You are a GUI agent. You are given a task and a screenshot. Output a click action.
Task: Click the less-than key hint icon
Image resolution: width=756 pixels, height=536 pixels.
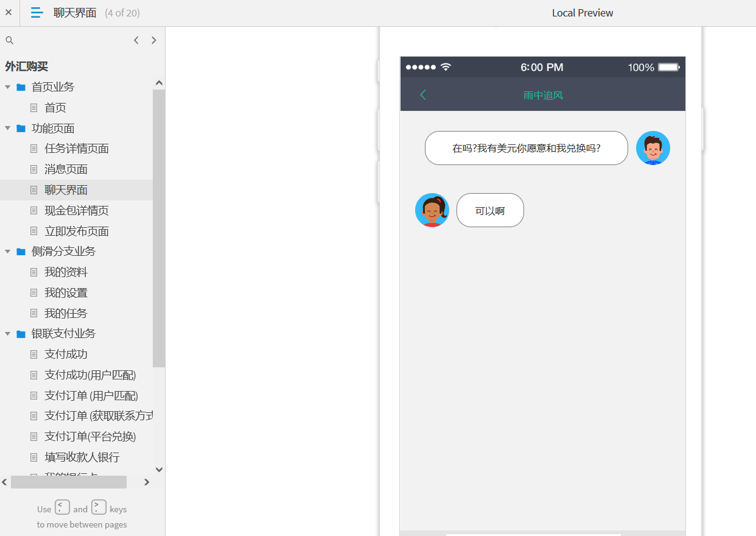tap(62, 507)
